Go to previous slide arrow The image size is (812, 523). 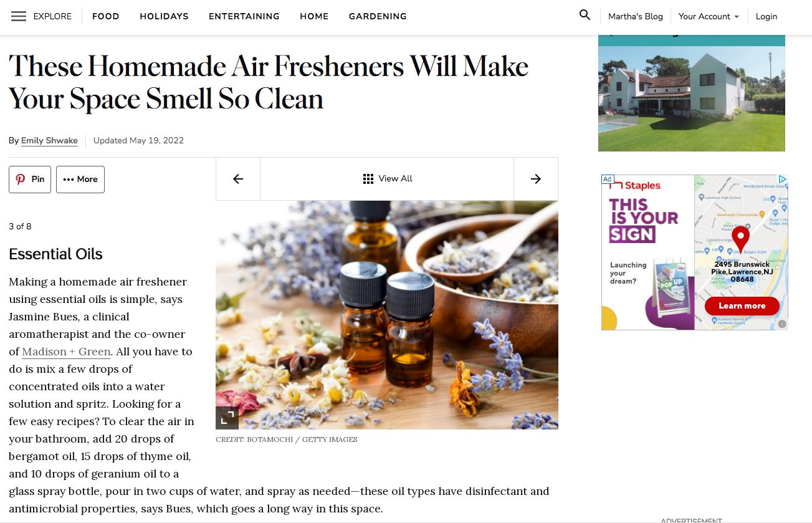tap(238, 179)
